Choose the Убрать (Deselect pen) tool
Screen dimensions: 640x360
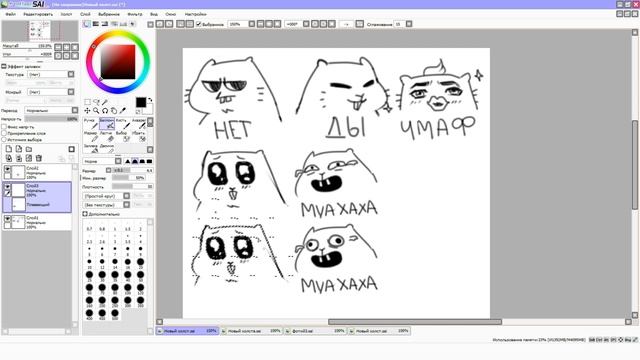coord(139,136)
